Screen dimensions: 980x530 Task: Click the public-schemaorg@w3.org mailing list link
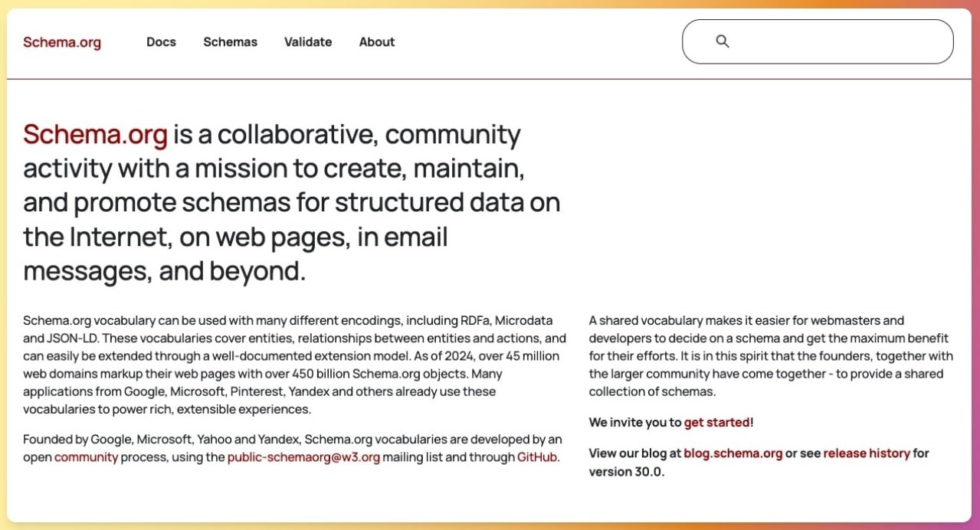tap(303, 457)
